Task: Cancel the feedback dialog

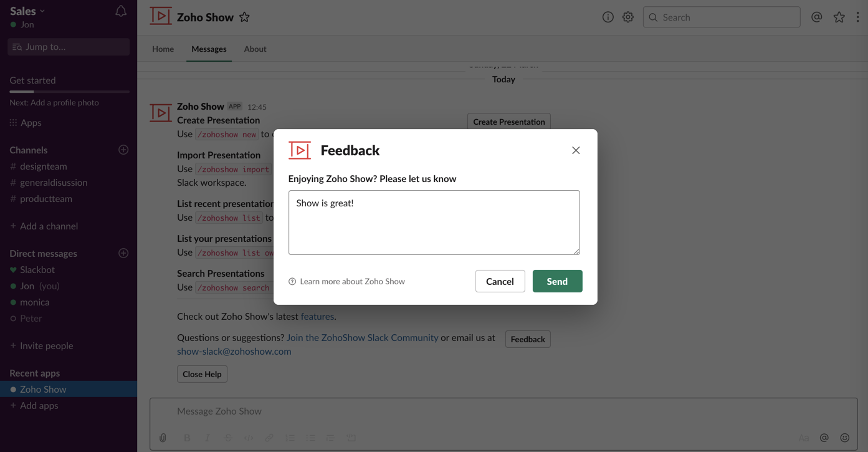Action: click(500, 281)
